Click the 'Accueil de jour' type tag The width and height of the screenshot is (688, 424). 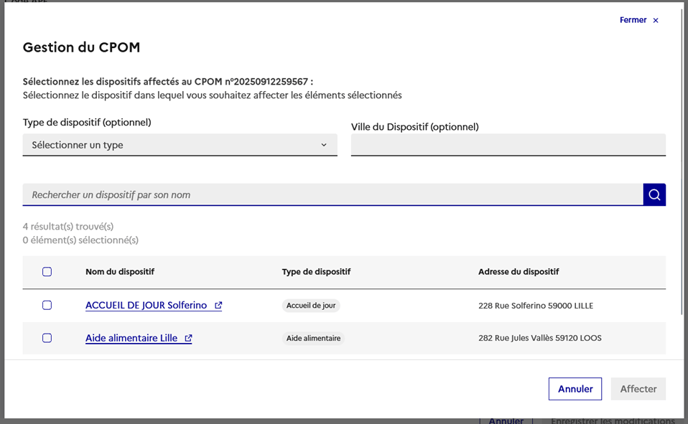[311, 306]
